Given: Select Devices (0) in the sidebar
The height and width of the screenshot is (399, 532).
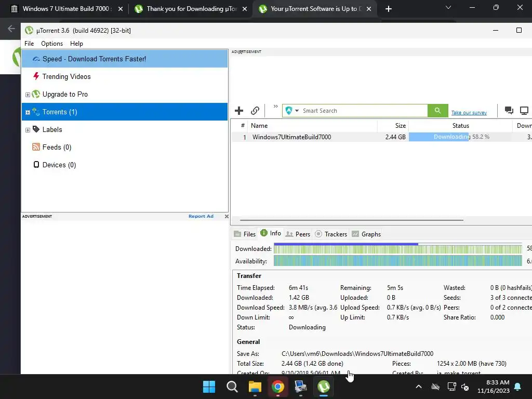Looking at the screenshot, I should pyautogui.click(x=59, y=165).
